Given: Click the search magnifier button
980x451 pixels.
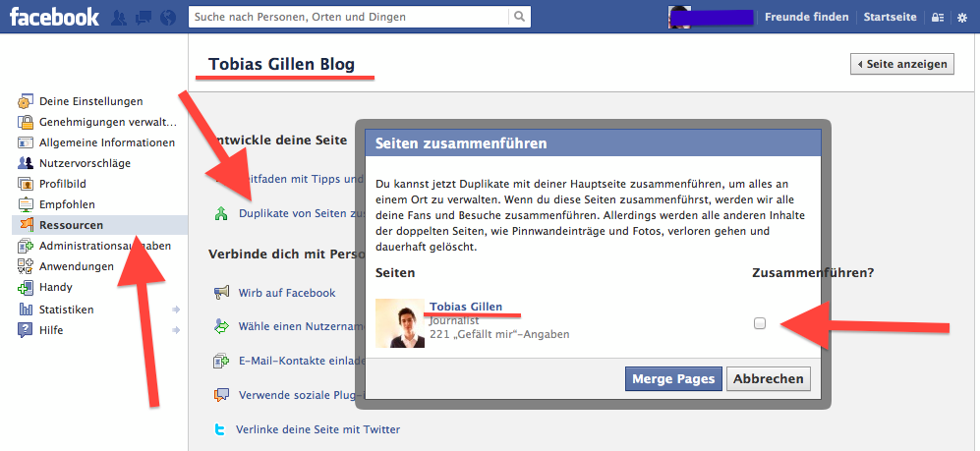Looking at the screenshot, I should coord(519,17).
